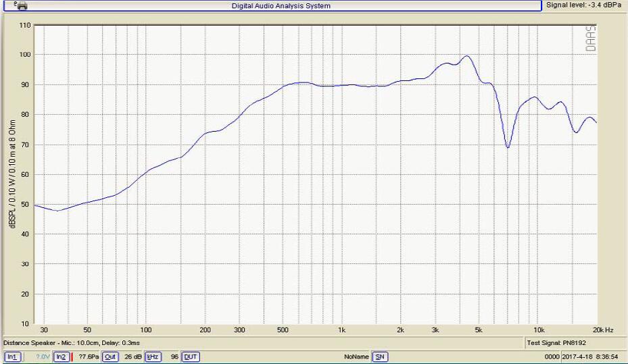Click the kHz sample rate button
The image size is (628, 364).
(x=153, y=357)
